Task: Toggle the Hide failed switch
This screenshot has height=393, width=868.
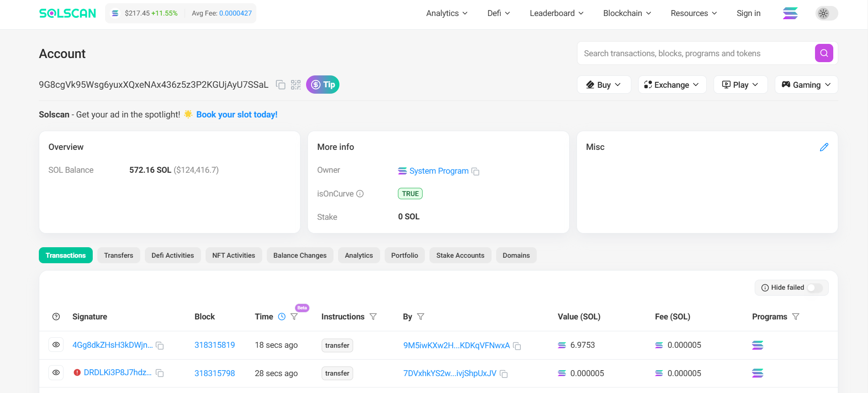Action: point(815,287)
